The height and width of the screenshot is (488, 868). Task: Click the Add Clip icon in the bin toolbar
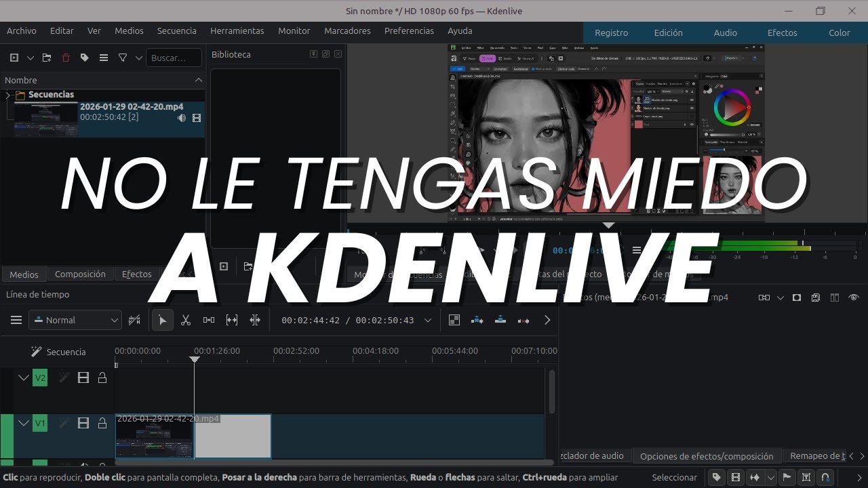pos(14,58)
